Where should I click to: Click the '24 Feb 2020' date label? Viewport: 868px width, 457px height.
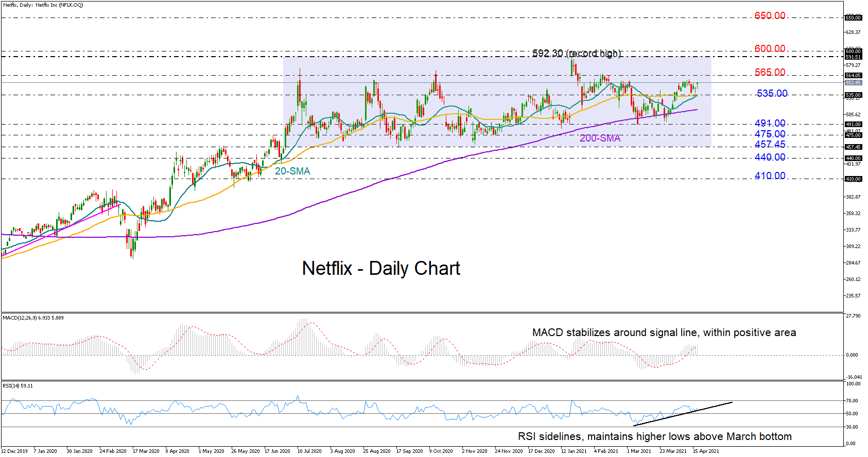click(113, 451)
